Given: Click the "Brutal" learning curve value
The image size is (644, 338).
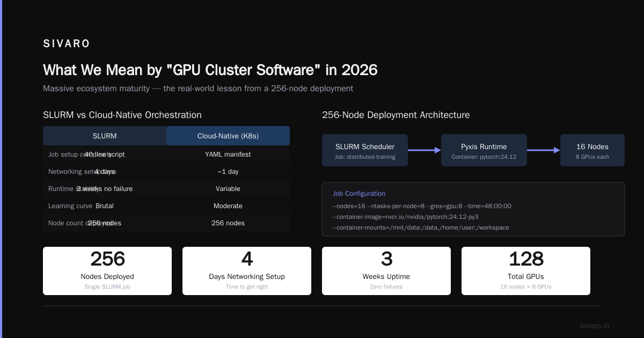Looking at the screenshot, I should click(105, 206).
